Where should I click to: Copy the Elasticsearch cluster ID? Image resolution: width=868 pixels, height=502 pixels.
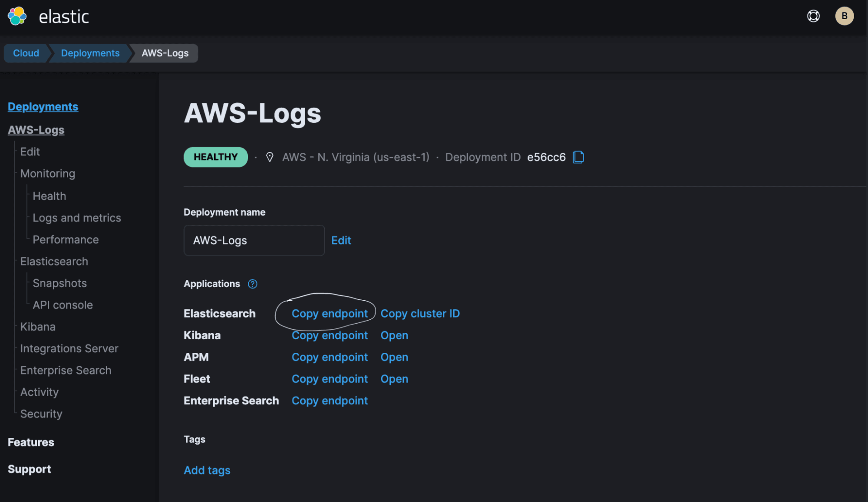pos(420,313)
